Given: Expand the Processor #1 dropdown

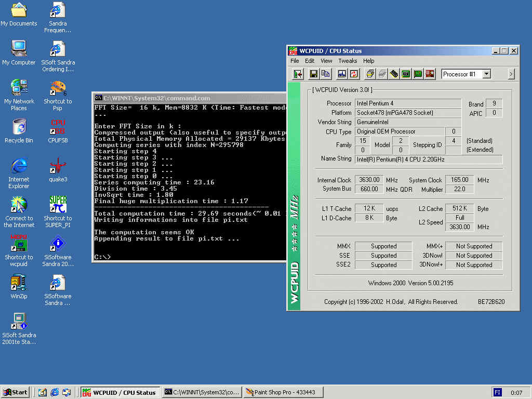Looking at the screenshot, I should coord(486,74).
